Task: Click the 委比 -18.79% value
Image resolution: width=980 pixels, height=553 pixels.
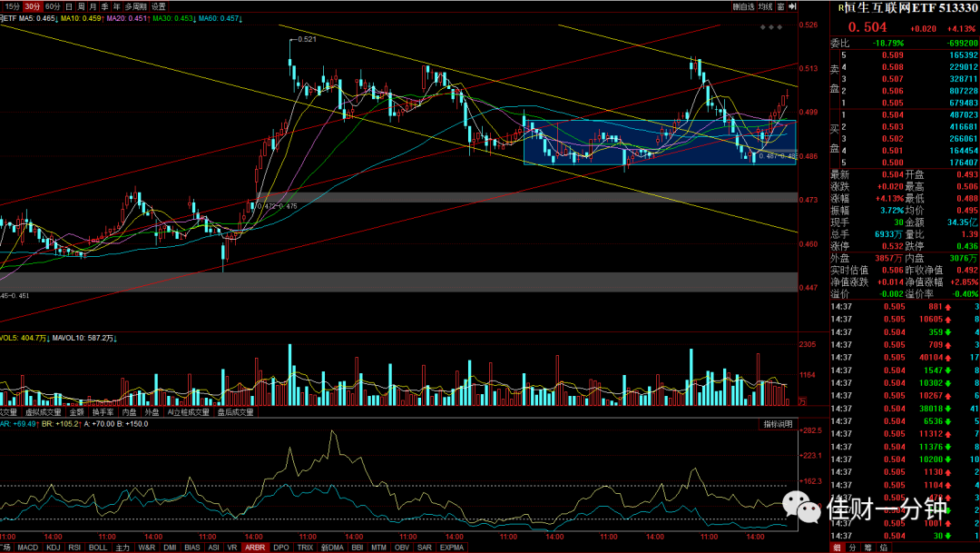Action: [x=888, y=44]
